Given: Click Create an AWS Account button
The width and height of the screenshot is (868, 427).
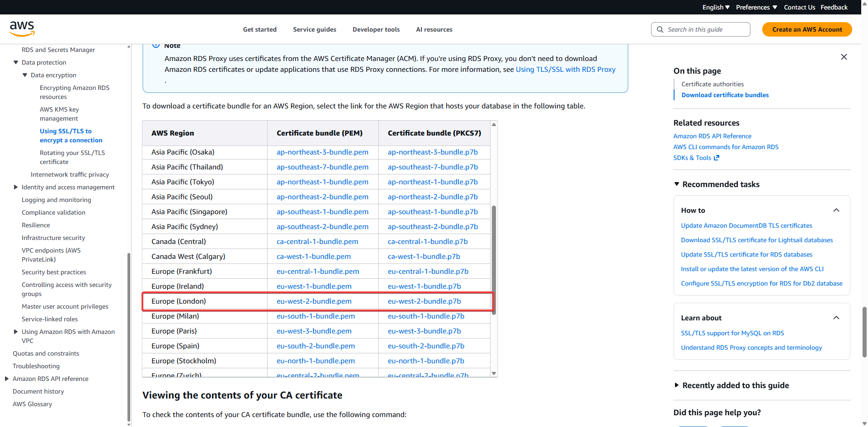Looking at the screenshot, I should [807, 29].
